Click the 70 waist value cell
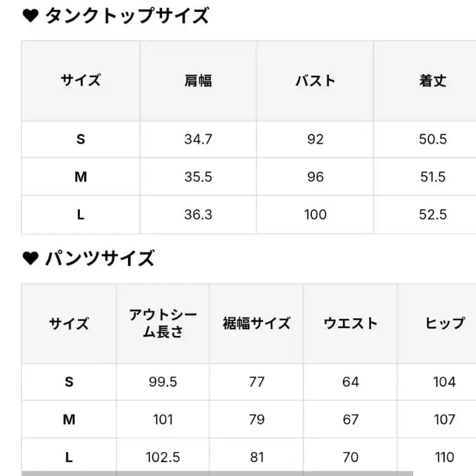This screenshot has height=476, width=476. (350, 457)
